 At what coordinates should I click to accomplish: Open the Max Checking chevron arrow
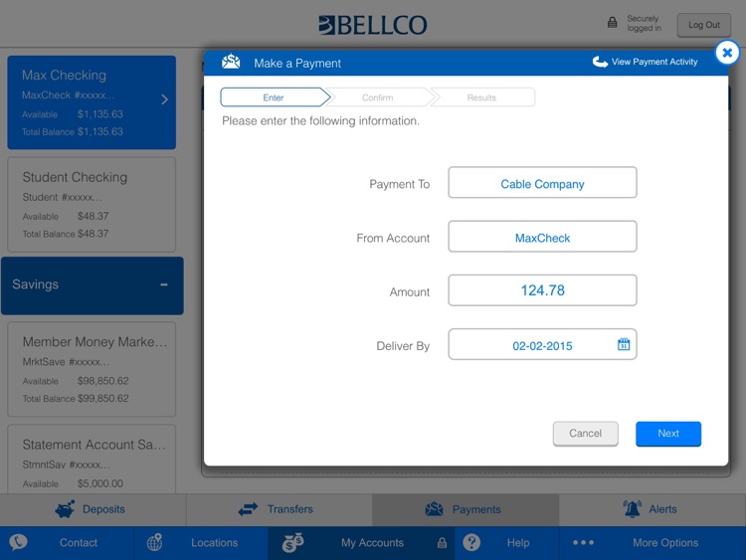point(164,99)
